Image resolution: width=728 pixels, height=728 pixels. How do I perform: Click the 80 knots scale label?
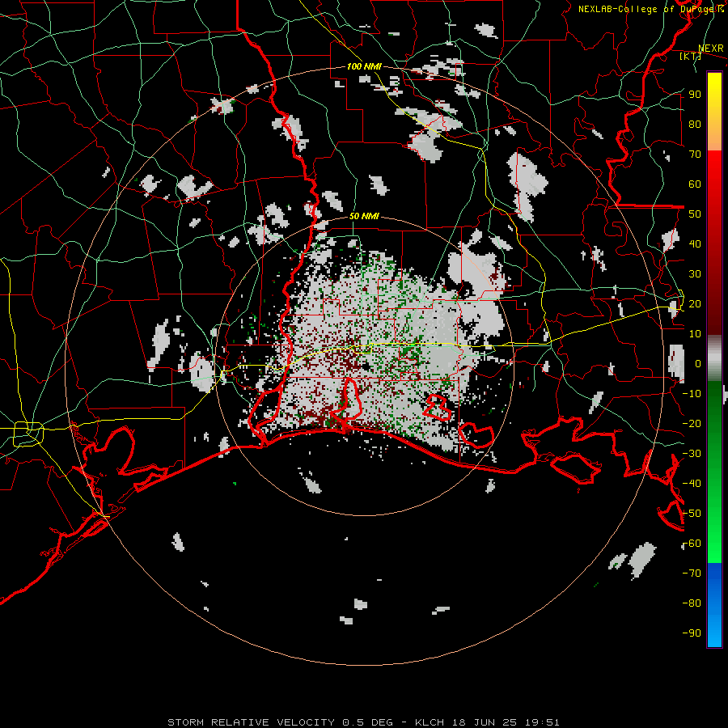[695, 125]
